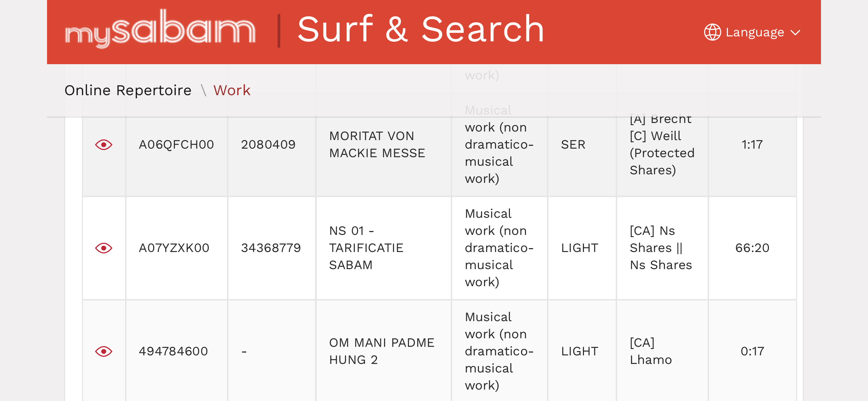Click number 34368779 cell
This screenshot has width=868, height=401.
point(271,248)
